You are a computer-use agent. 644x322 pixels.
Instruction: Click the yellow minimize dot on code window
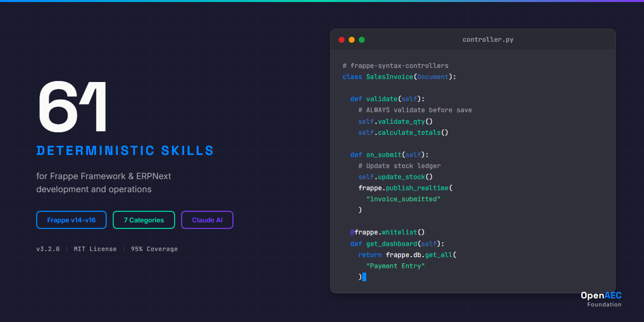click(352, 40)
